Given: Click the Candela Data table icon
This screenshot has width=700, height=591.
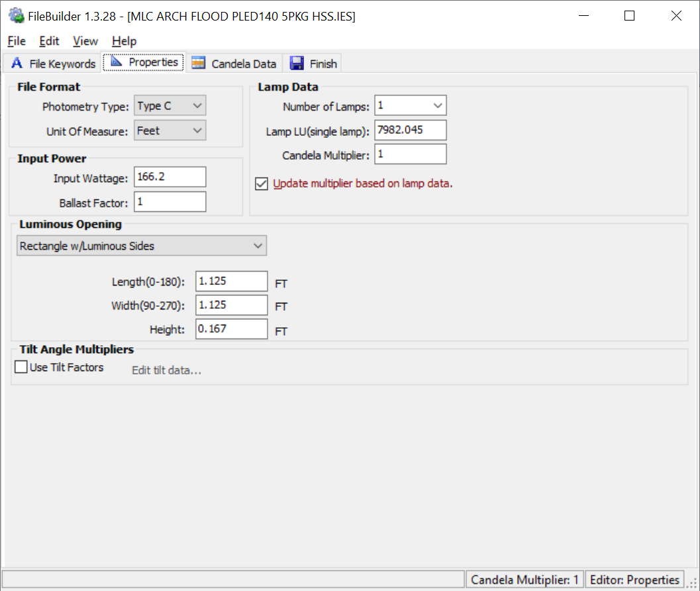Looking at the screenshot, I should (x=198, y=64).
